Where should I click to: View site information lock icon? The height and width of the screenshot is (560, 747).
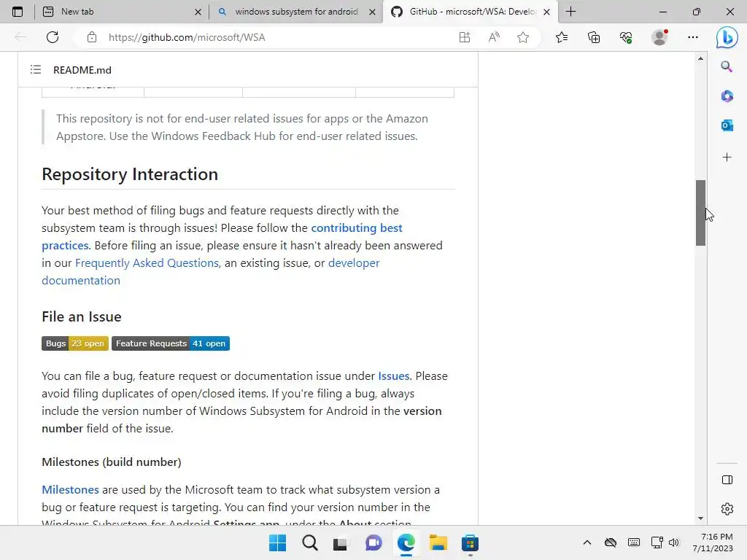coord(92,37)
